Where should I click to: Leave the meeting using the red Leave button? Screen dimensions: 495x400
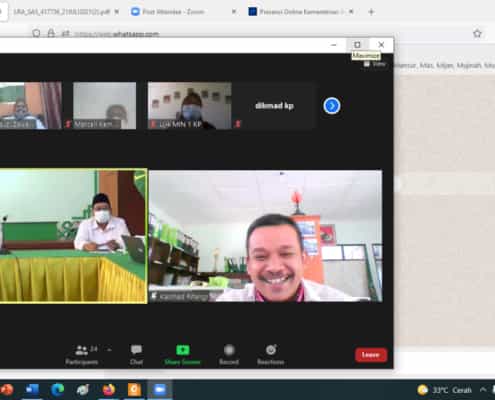click(371, 355)
